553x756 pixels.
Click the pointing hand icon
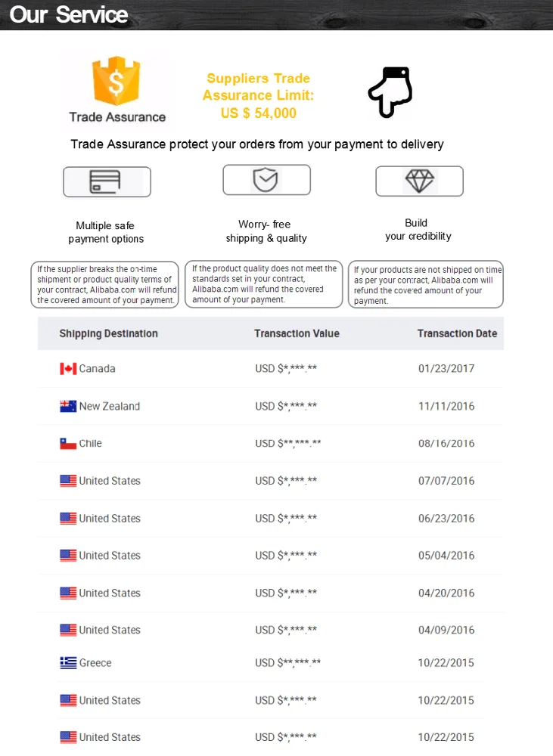[x=390, y=92]
